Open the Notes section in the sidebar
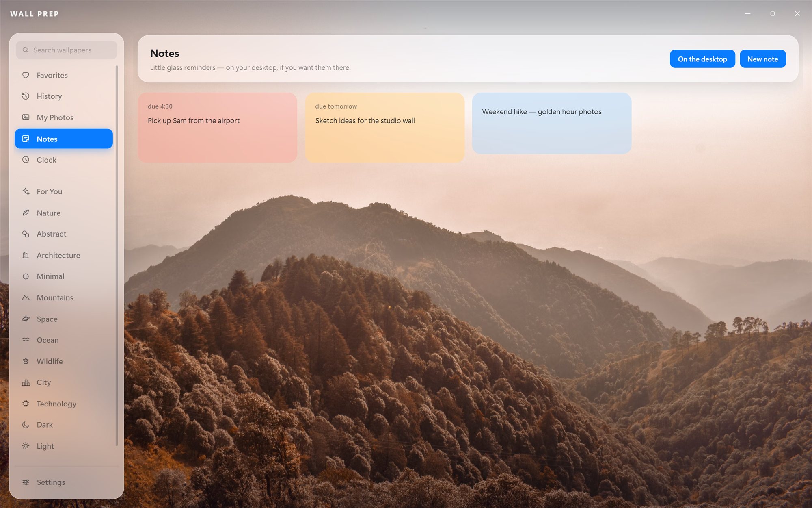This screenshot has width=812, height=508. click(x=64, y=139)
